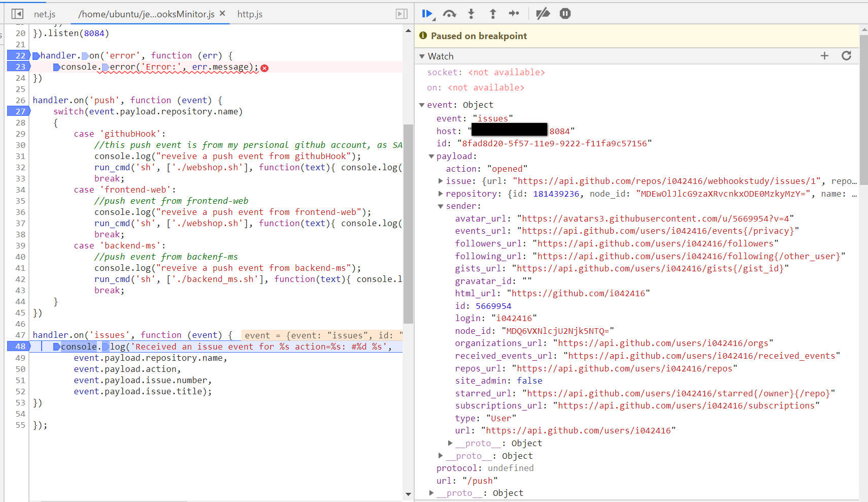868x502 pixels.
Task: Click the login "i042416" value
Action: tap(514, 318)
